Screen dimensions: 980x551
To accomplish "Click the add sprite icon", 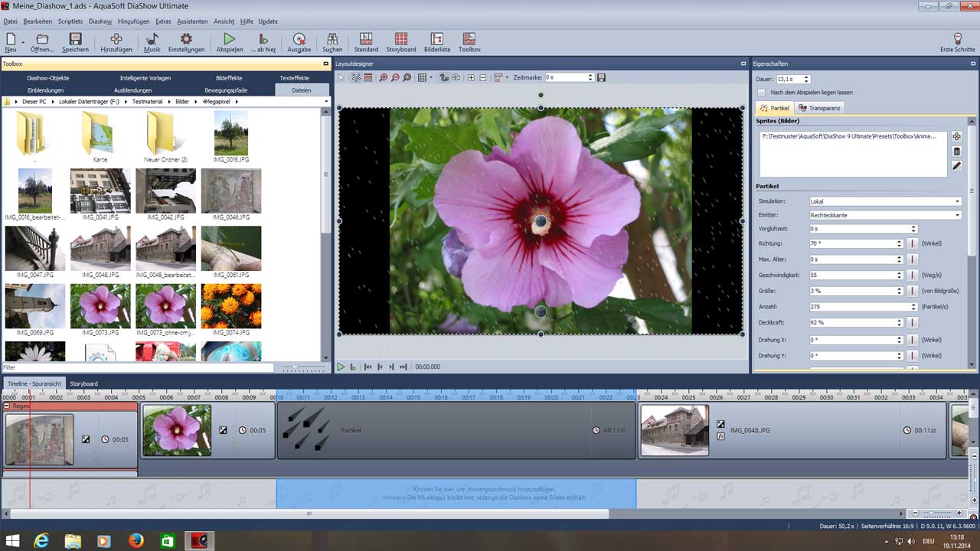I will pos(956,136).
